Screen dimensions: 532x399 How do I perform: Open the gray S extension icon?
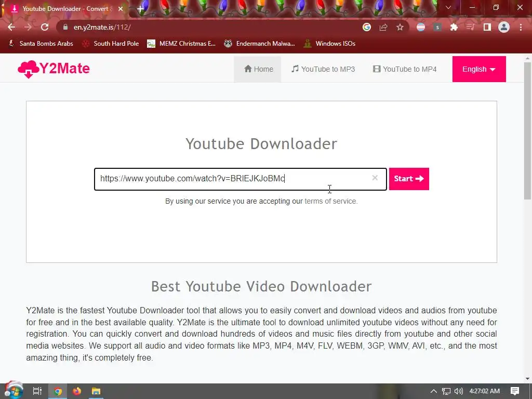(437, 27)
